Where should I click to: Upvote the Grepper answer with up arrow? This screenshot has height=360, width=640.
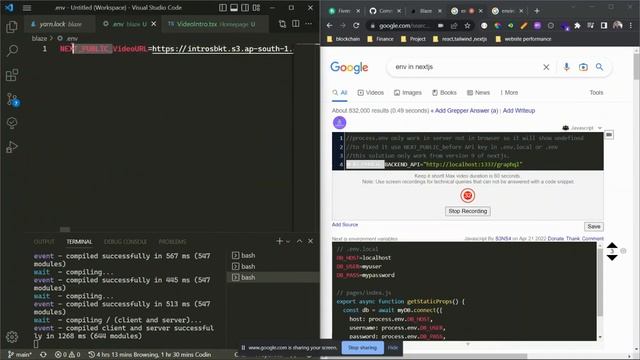pos(612,245)
